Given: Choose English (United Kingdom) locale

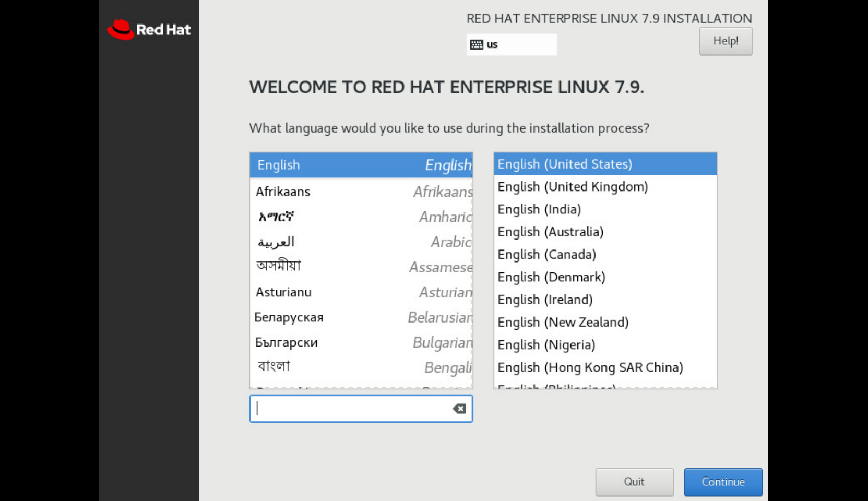Looking at the screenshot, I should (605, 187).
